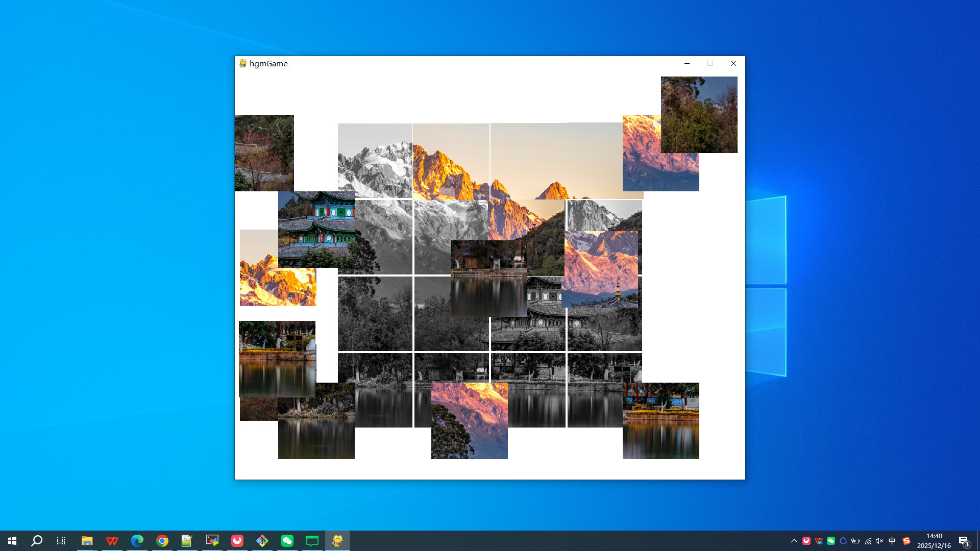Open Windows Search
980x551 pixels.
36,540
